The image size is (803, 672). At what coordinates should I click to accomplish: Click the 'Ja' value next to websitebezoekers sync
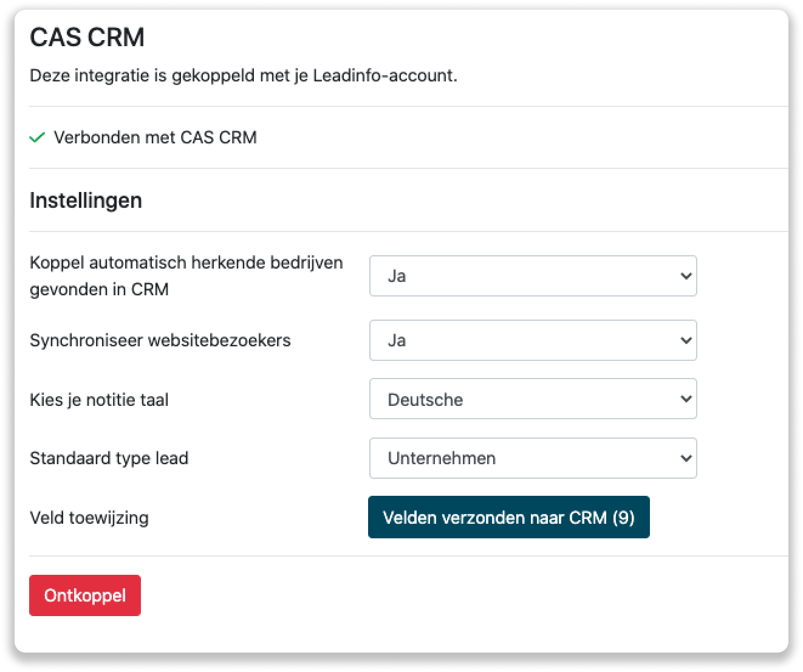click(397, 340)
